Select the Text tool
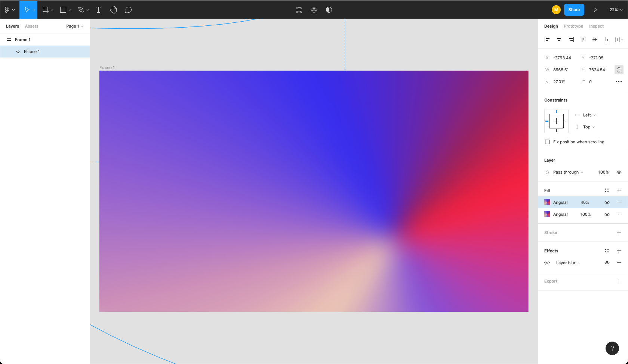 [x=99, y=10]
